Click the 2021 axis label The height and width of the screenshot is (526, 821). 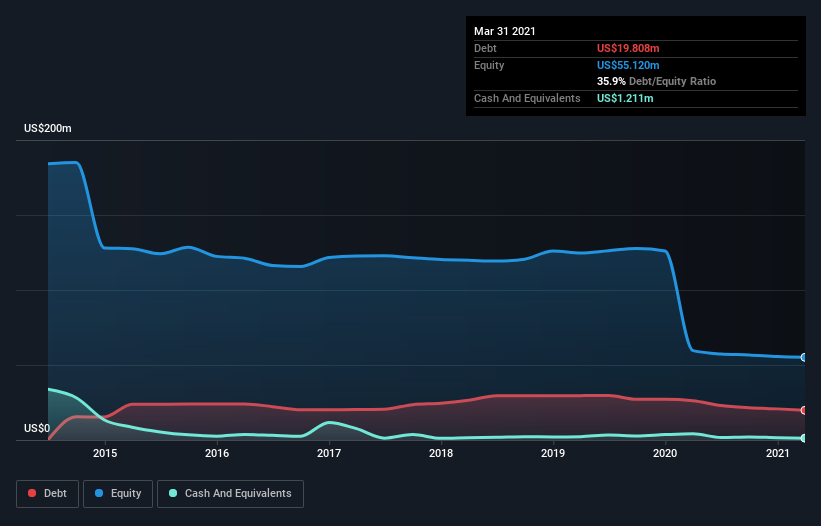(x=778, y=453)
